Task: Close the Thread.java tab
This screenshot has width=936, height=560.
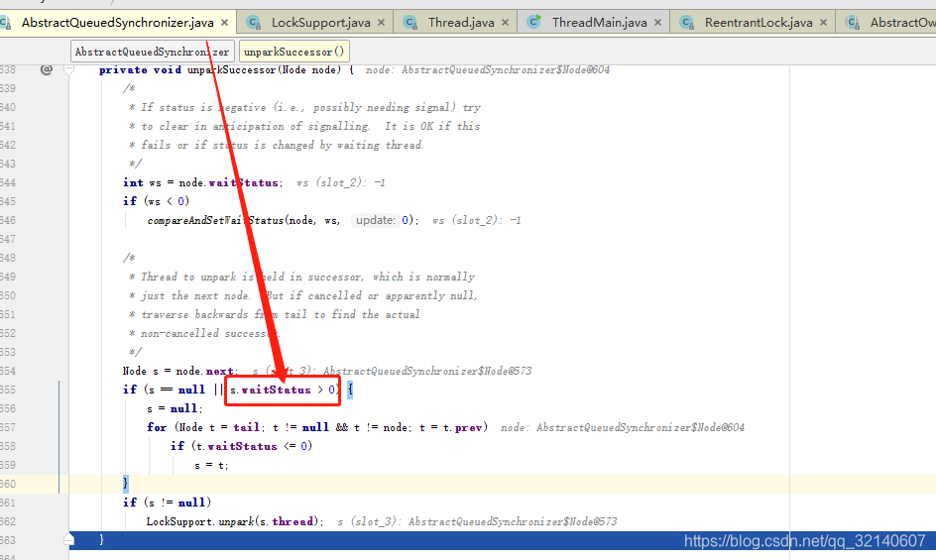Action: click(x=505, y=23)
